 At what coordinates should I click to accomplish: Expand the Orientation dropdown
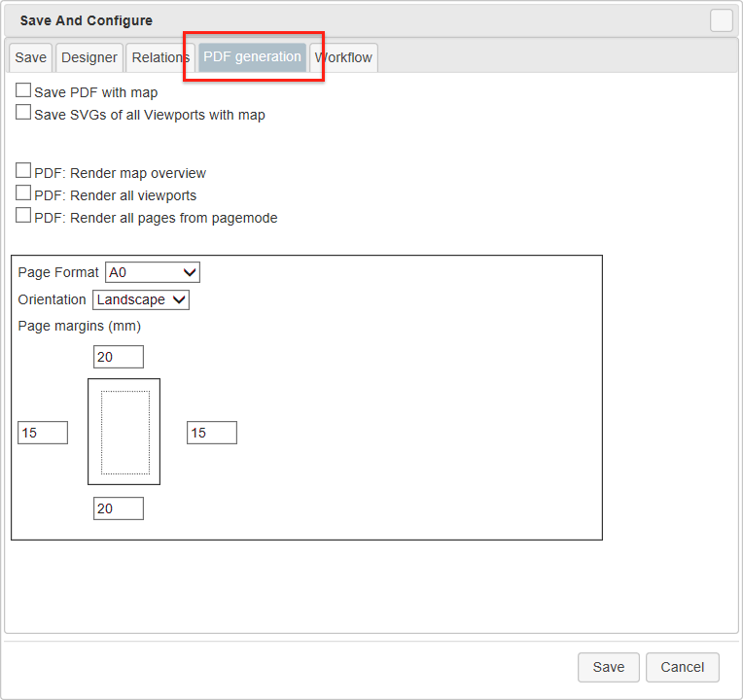(141, 299)
